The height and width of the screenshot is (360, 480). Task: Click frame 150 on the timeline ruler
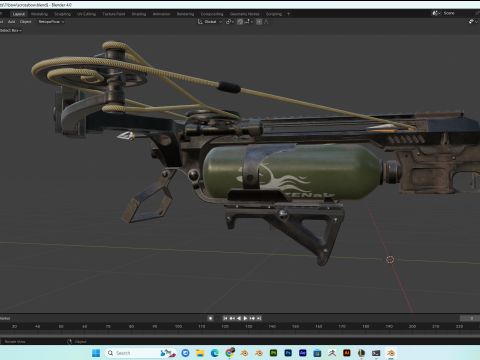pos(295,326)
